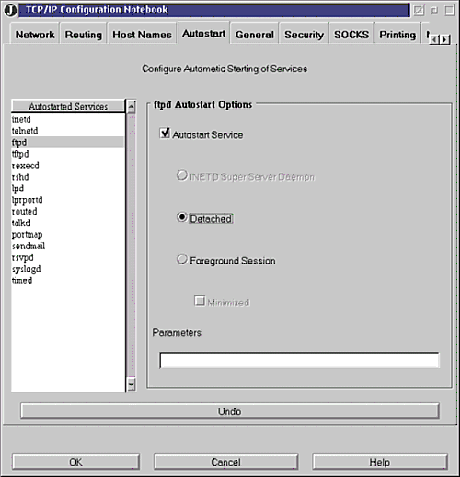Open the Routing tab

(83, 34)
